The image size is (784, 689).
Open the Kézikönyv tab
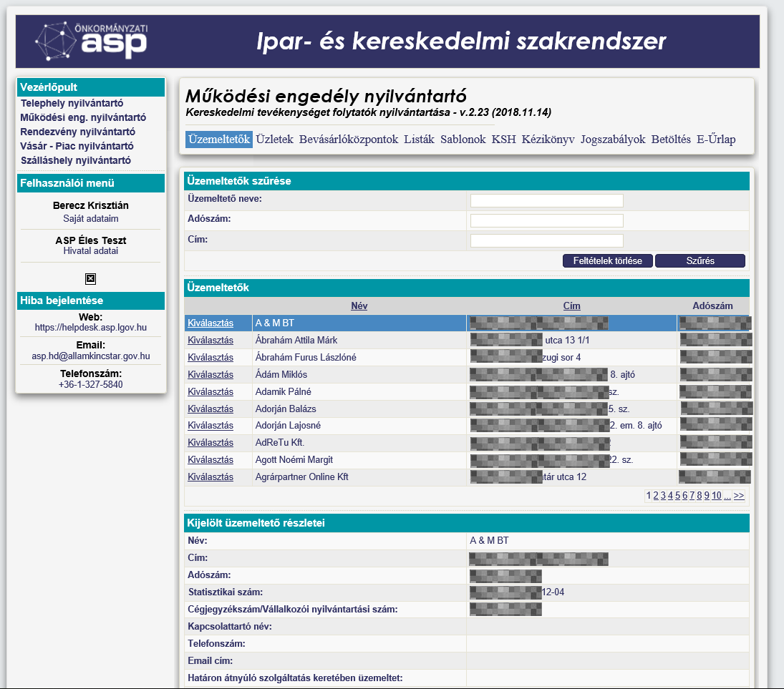click(x=548, y=140)
